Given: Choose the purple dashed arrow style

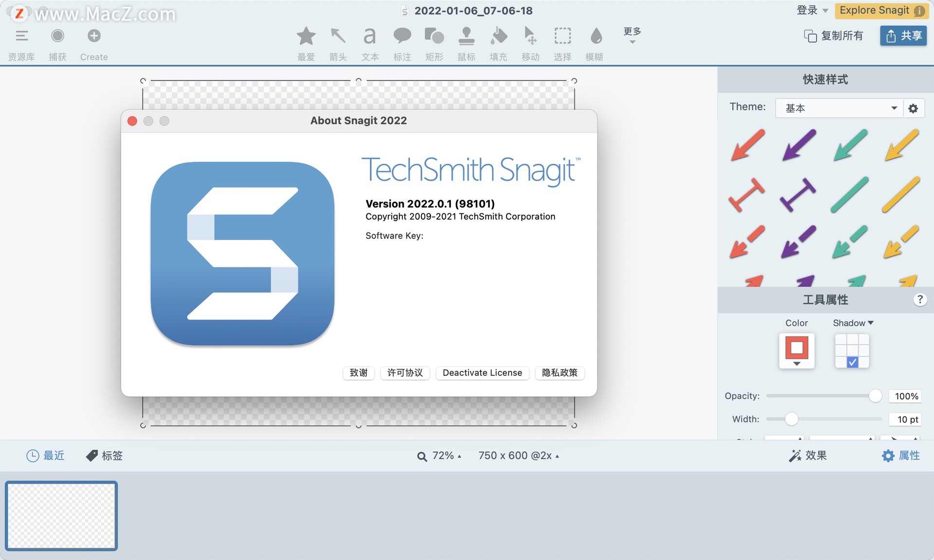Looking at the screenshot, I should 798,242.
